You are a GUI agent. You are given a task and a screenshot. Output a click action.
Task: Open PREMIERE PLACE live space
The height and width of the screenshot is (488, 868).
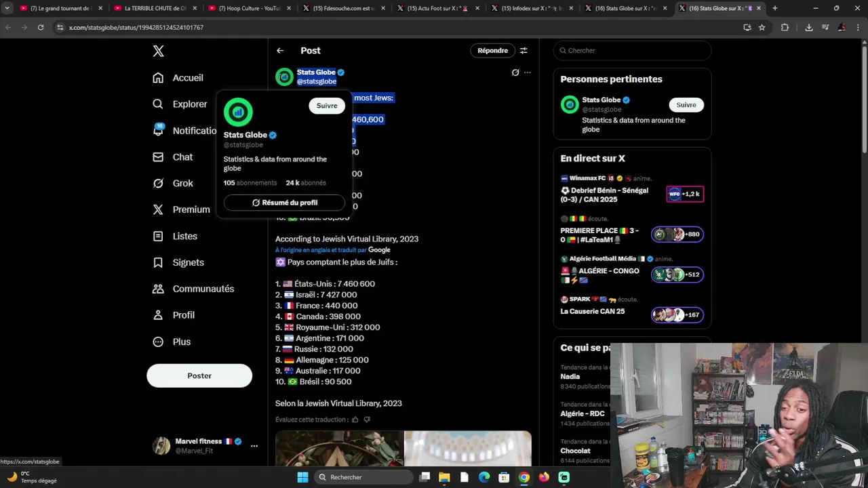[632, 230]
